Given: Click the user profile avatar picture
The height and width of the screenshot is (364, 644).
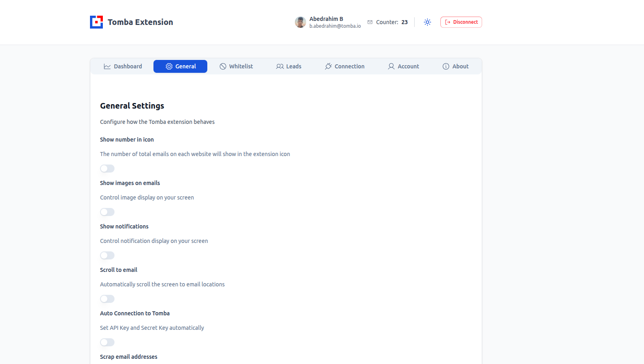Looking at the screenshot, I should click(x=301, y=22).
